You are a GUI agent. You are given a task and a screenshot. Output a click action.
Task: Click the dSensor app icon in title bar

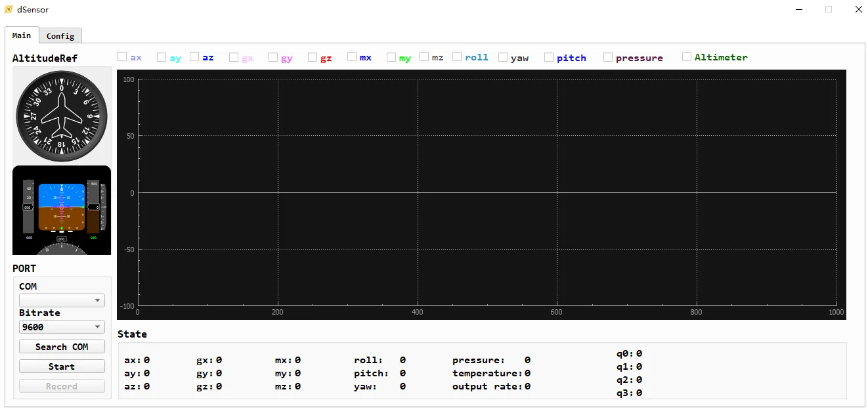click(x=9, y=9)
